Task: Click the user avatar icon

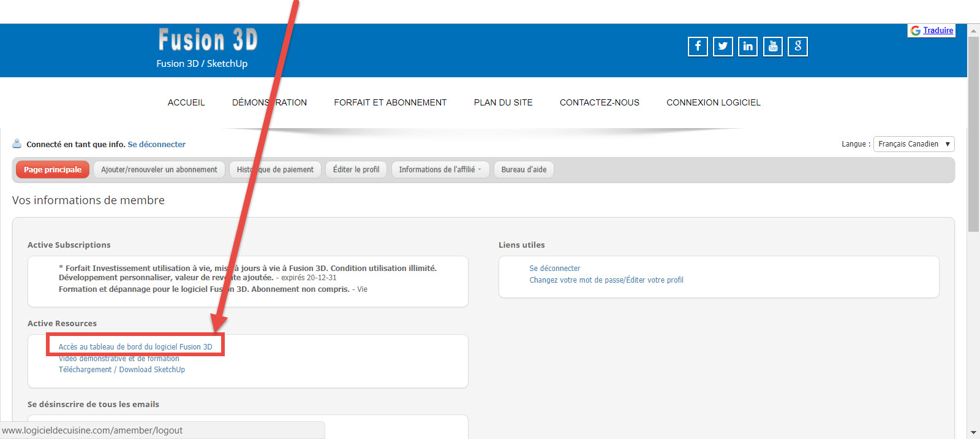Action: pos(17,144)
